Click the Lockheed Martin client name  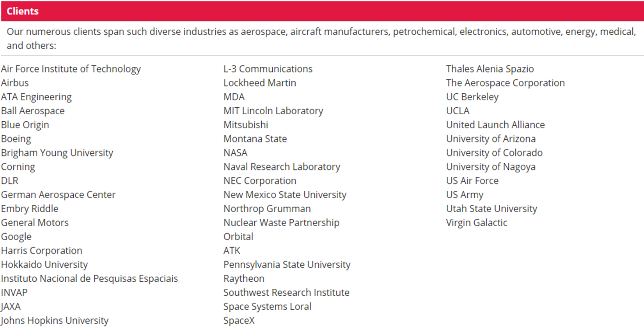(x=259, y=83)
